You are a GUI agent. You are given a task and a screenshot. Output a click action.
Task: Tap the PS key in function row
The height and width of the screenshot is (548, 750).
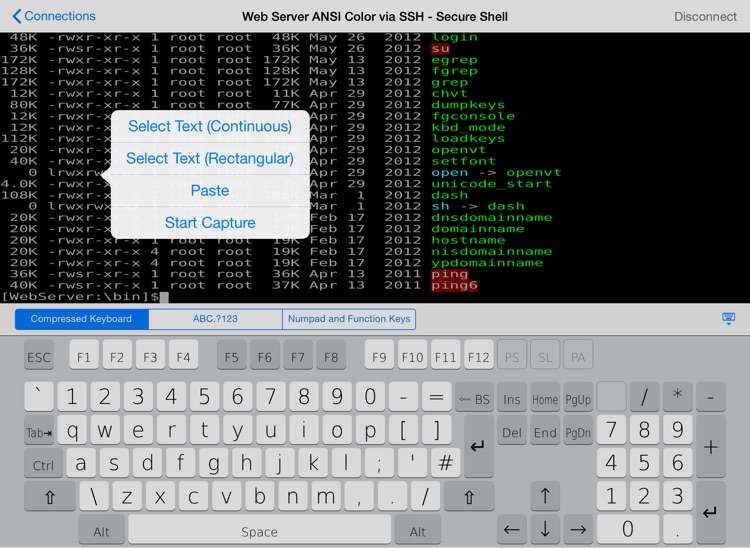512,355
